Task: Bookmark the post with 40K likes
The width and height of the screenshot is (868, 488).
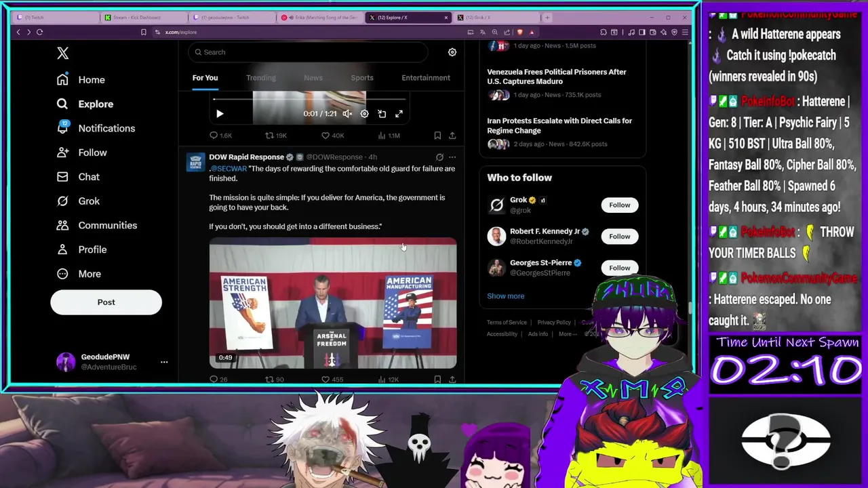Action: coord(437,136)
